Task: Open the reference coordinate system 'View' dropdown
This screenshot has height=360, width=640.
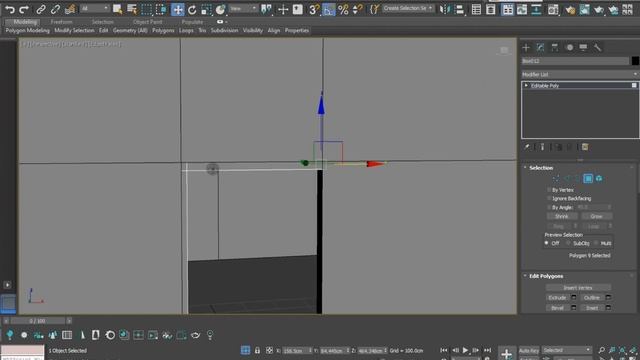Action: click(243, 9)
